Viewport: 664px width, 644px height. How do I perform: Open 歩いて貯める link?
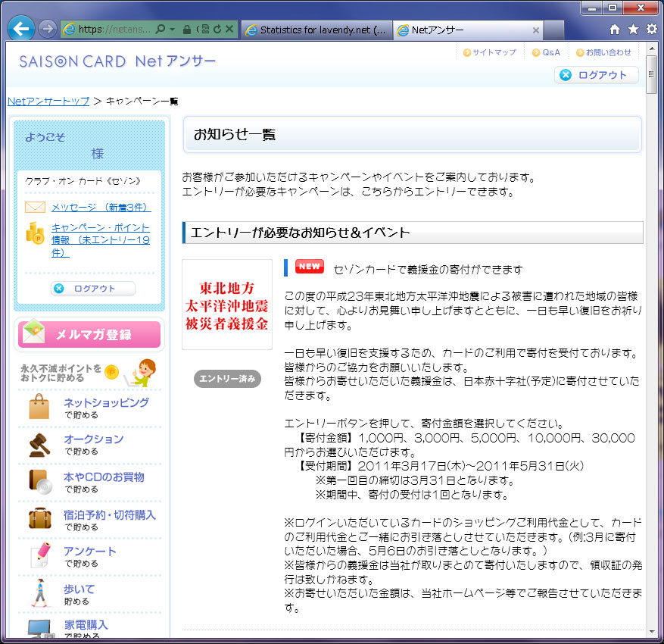[x=79, y=595]
